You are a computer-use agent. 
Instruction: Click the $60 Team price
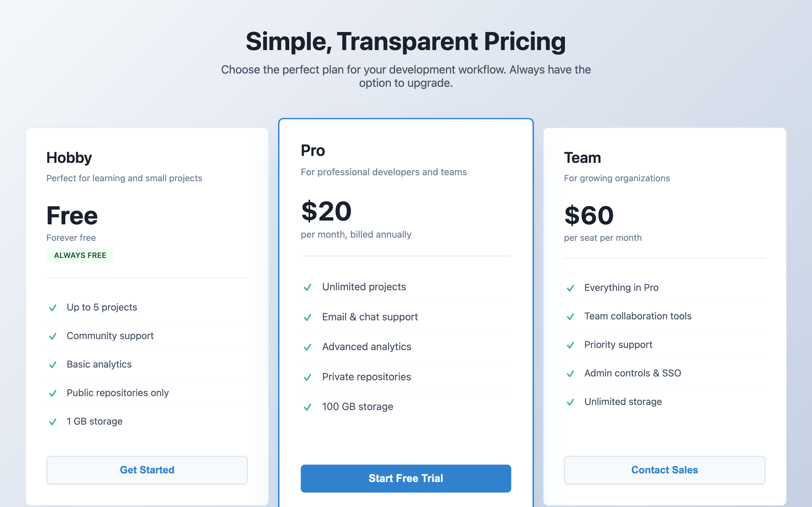point(589,215)
